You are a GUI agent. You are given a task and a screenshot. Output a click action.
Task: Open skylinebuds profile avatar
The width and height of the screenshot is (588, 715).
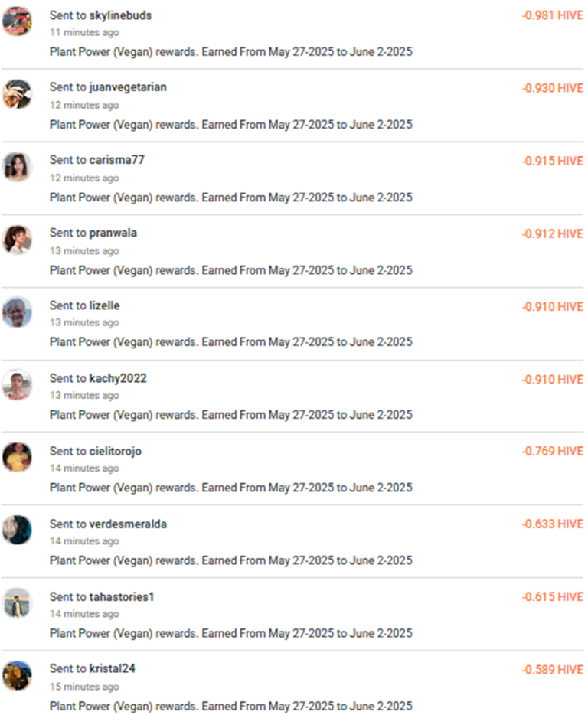[x=17, y=21]
